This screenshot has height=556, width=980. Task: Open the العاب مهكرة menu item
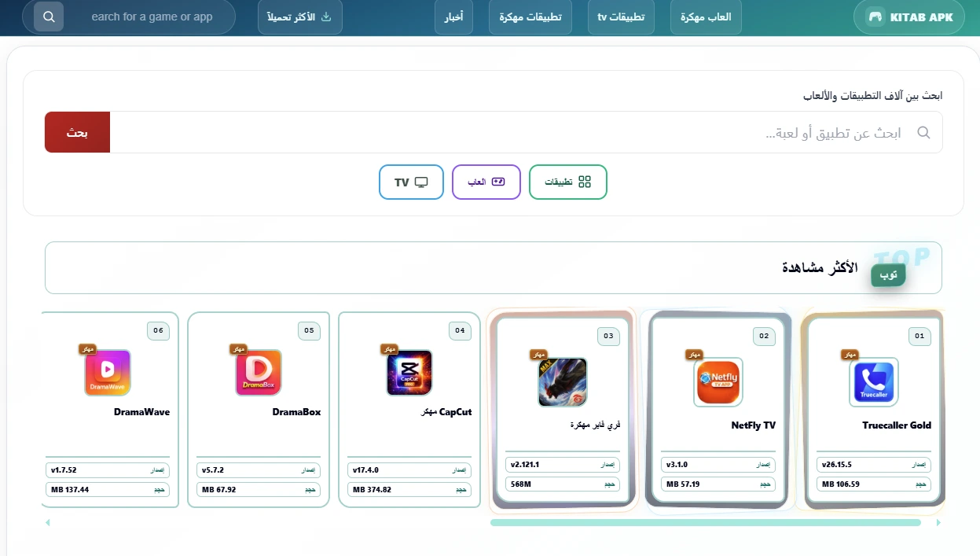click(x=706, y=17)
